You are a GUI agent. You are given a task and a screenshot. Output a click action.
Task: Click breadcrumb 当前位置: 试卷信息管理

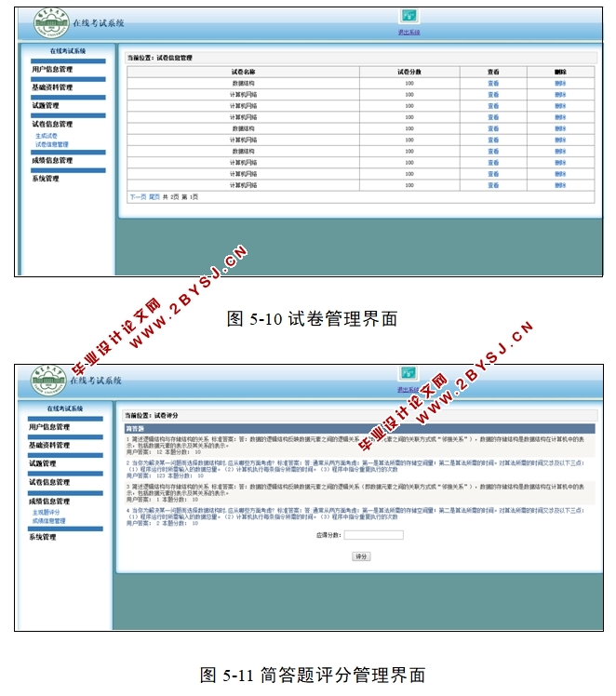160,58
